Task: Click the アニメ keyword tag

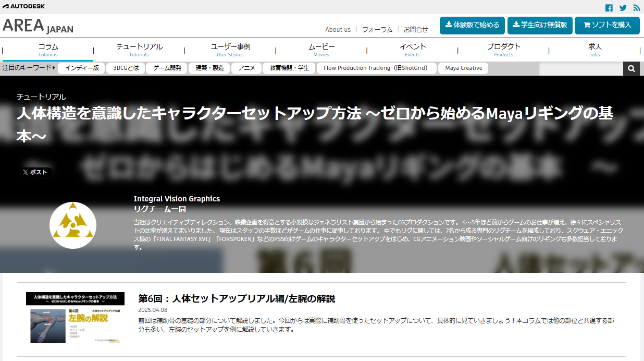Action: [246, 68]
